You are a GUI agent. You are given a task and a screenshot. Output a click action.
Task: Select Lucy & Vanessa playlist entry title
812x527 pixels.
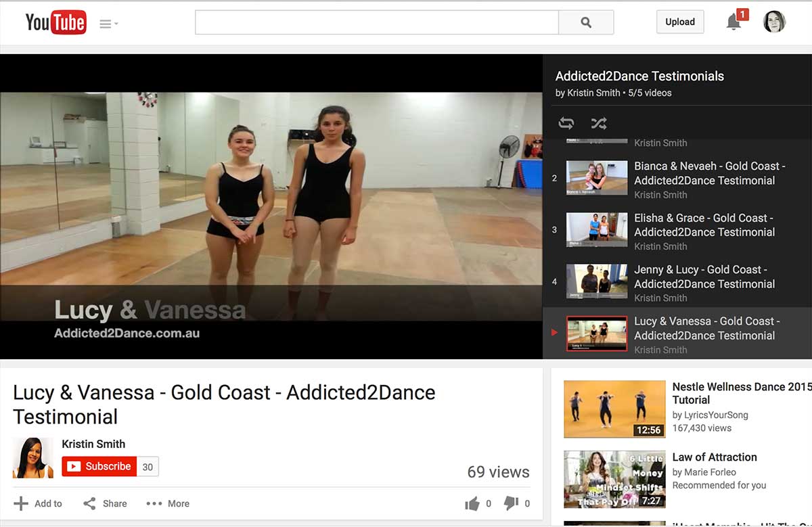click(707, 328)
